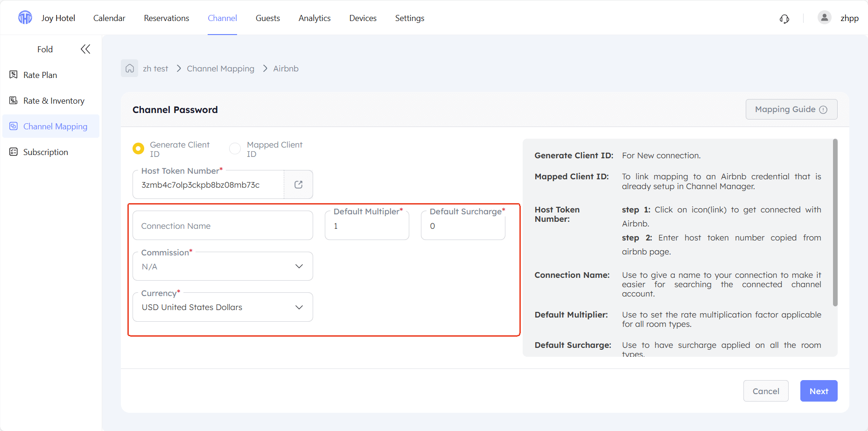Collapse sidebar with double-chevron Fold icon
This screenshot has width=868, height=431.
(x=85, y=49)
